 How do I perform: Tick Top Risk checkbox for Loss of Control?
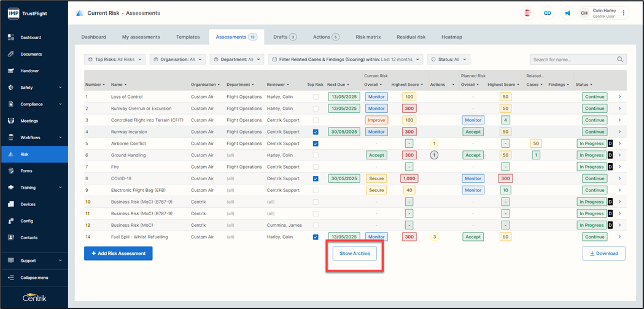tap(316, 97)
